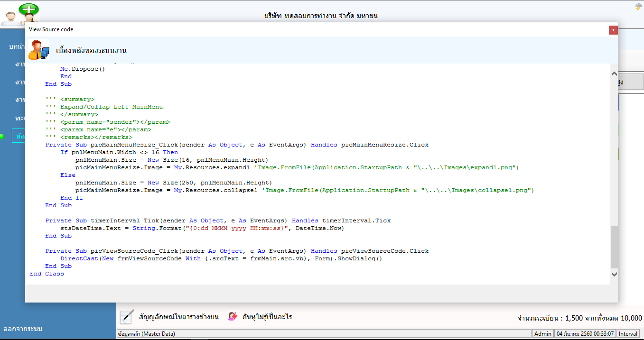
Task: Click the ear icon beside คันหูไม่รู้เป็นอะไร
Action: click(233, 317)
